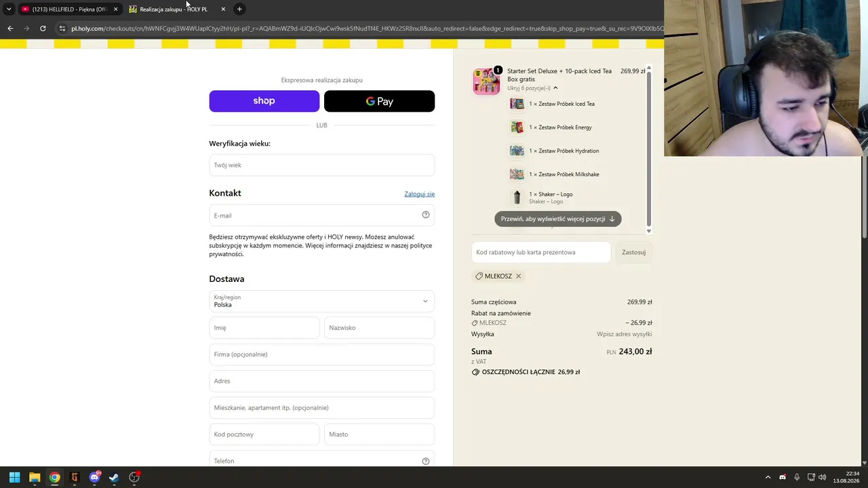Go back with the browser back arrow
The width and height of the screenshot is (868, 488).
tap(10, 28)
